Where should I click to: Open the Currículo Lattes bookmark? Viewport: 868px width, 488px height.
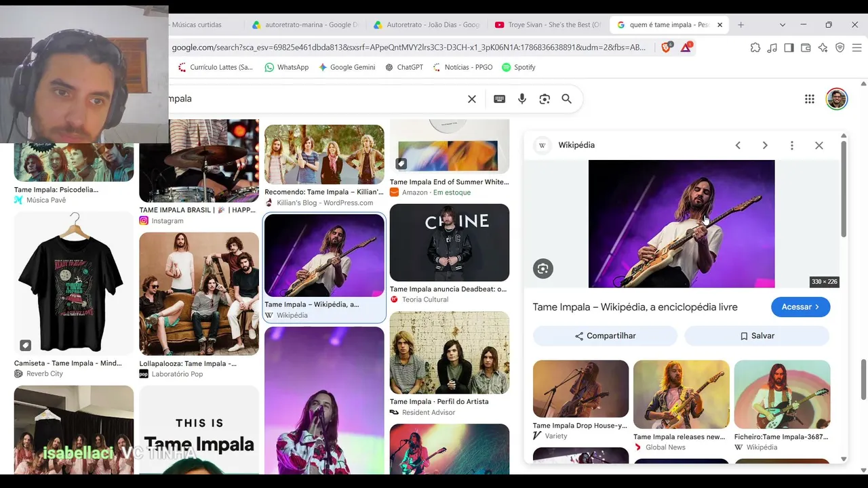click(215, 67)
